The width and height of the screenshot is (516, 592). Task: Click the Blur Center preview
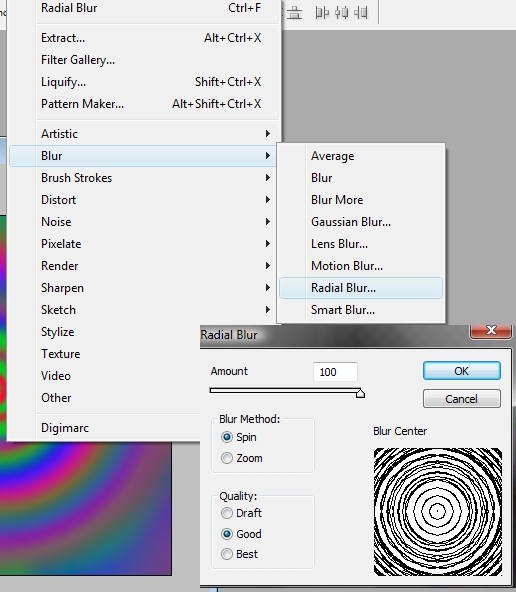pyautogui.click(x=438, y=512)
